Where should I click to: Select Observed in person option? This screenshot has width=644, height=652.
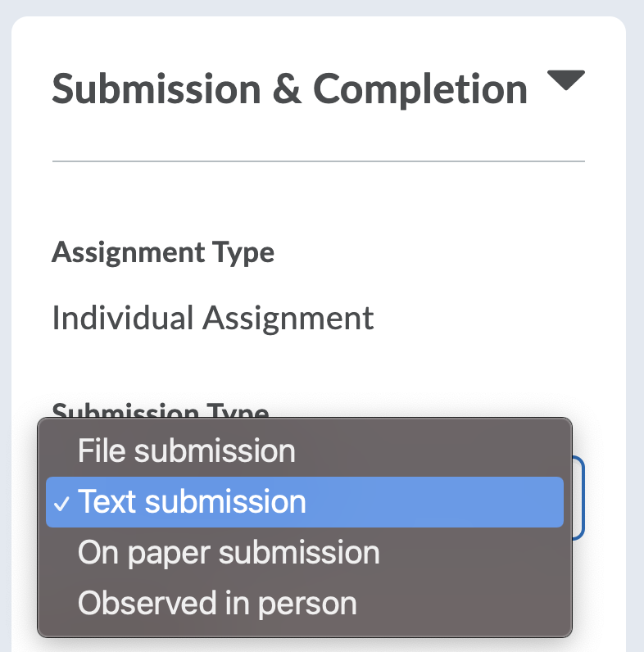click(217, 603)
